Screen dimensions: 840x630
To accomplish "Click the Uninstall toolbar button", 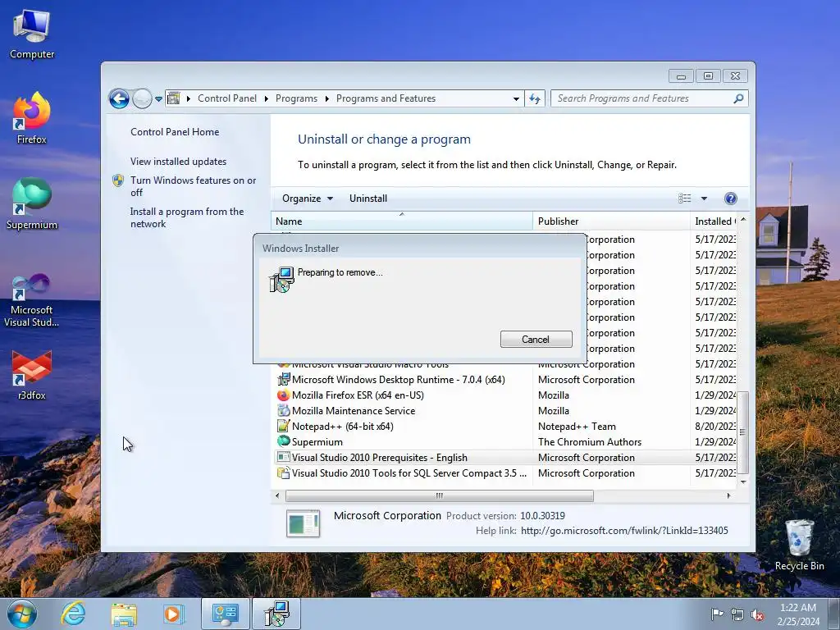I will (x=368, y=199).
